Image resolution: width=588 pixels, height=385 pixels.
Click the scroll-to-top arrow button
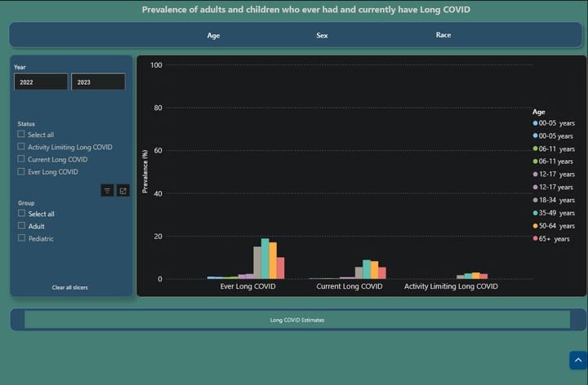click(577, 360)
